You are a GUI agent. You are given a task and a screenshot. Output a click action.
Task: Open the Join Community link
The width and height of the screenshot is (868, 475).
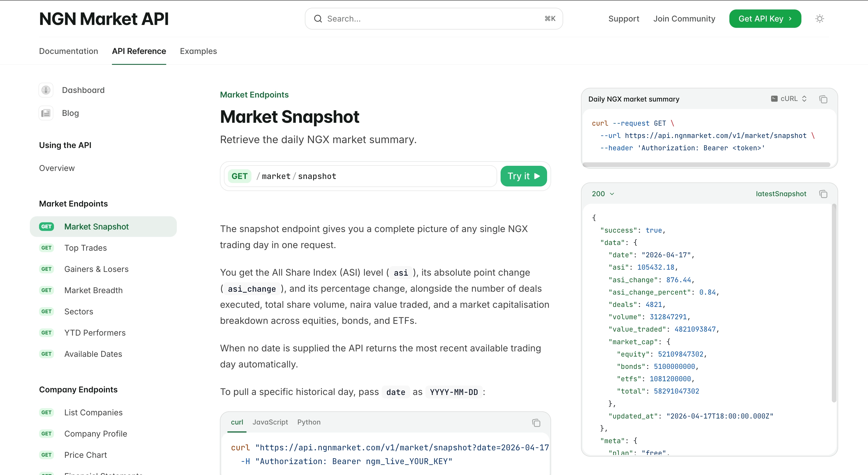click(684, 19)
